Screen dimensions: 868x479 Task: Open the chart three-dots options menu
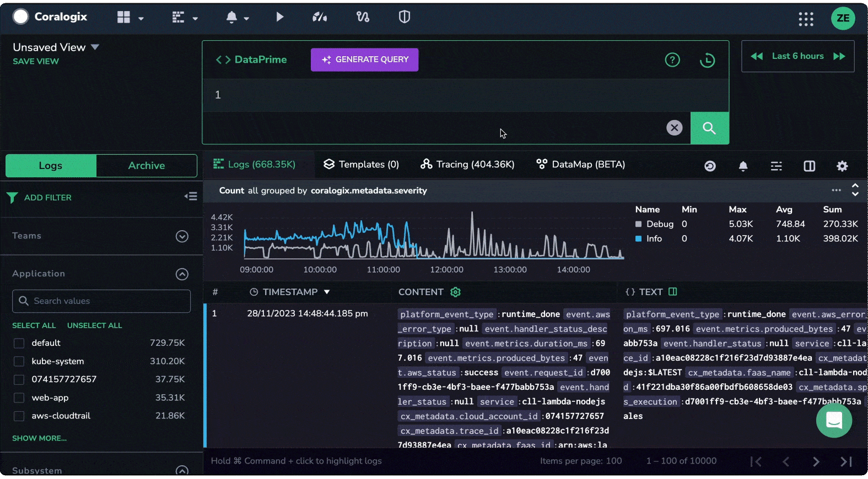tap(836, 190)
